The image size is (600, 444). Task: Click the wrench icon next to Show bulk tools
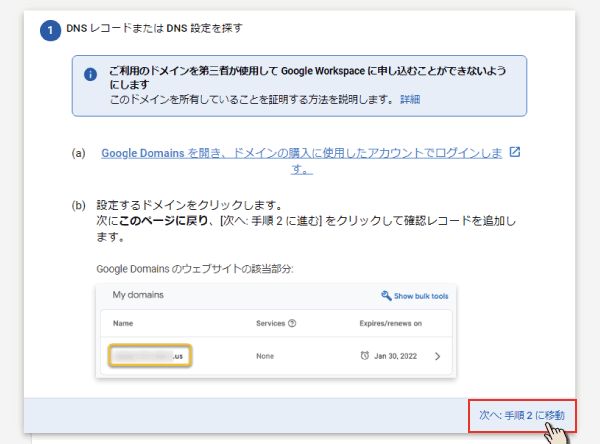(386, 295)
